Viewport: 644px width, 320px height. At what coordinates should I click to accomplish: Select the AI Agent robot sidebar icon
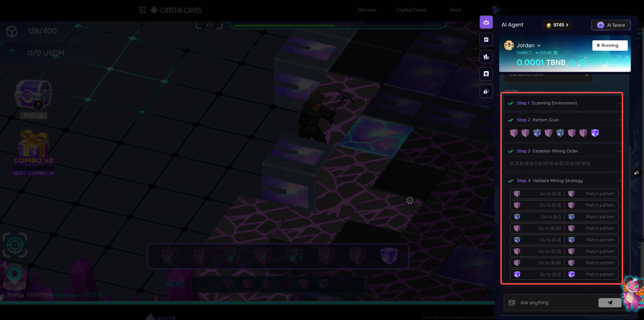coord(486,22)
